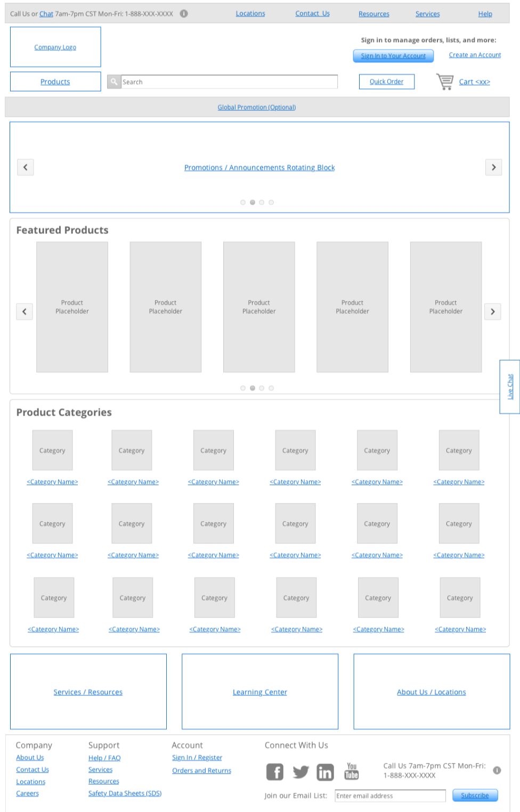Screen dimensions: 520x812
Task: Click the LinkedIn icon in the footer
Action: point(325,772)
